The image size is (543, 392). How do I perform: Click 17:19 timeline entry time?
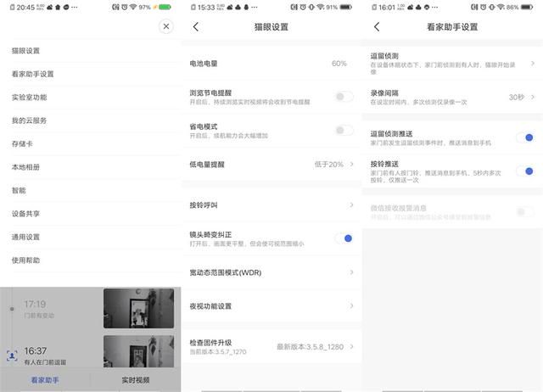[x=35, y=304]
